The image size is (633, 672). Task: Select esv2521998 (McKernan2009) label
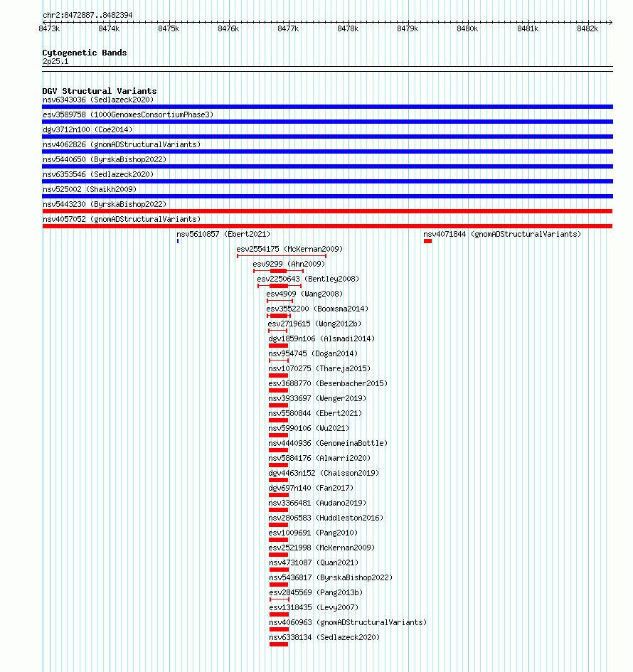point(321,548)
